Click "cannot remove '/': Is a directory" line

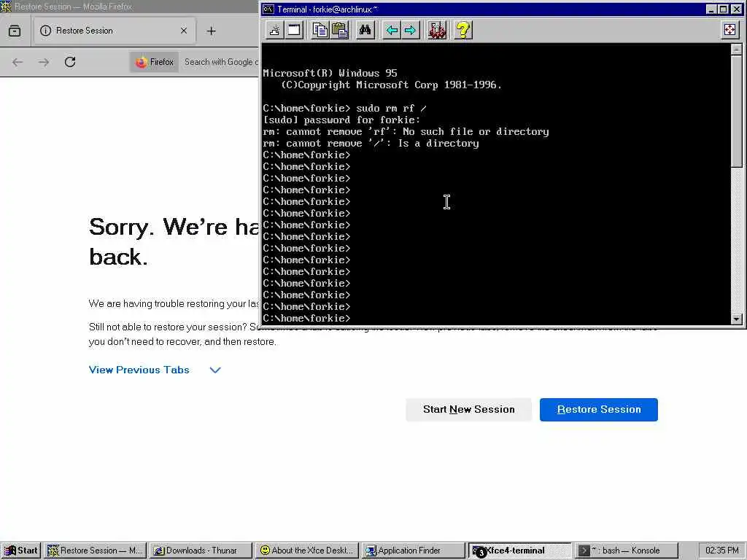[x=371, y=144]
